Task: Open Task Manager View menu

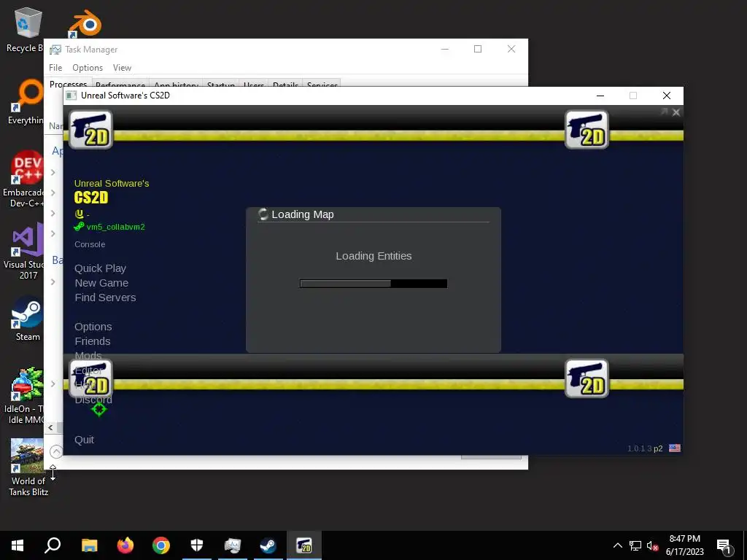Action: pos(122,68)
